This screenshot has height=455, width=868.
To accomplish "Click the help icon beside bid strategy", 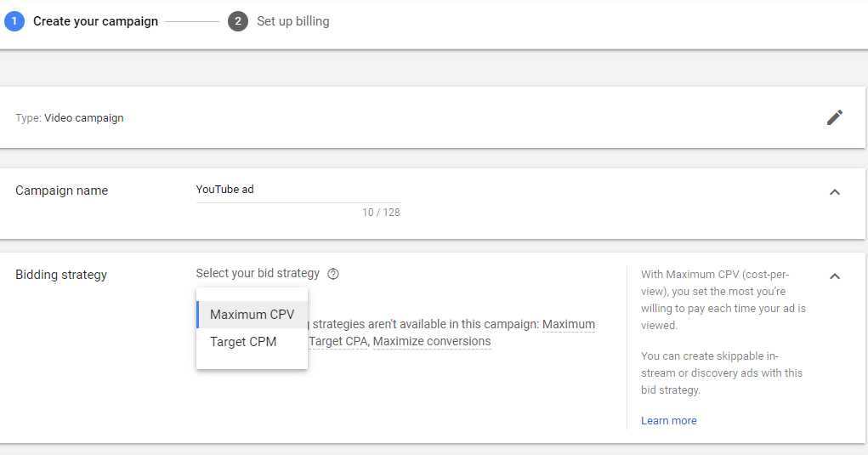I will point(333,274).
